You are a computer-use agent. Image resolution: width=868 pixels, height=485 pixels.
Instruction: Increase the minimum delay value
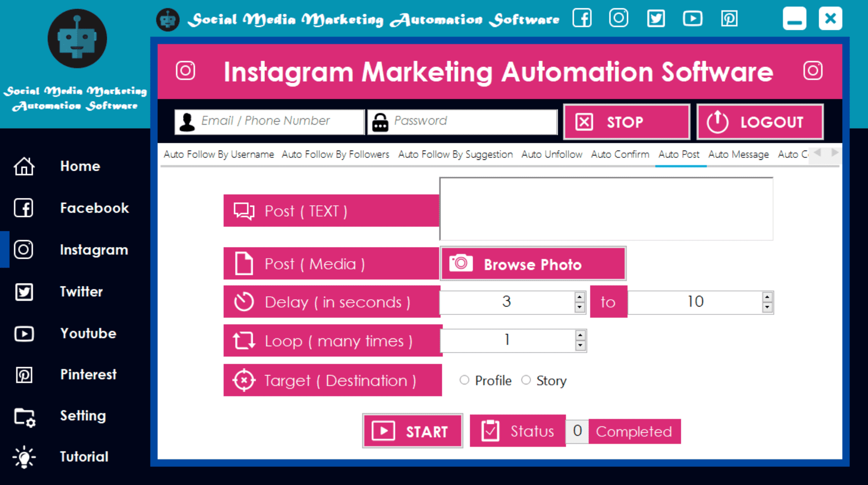580,297
